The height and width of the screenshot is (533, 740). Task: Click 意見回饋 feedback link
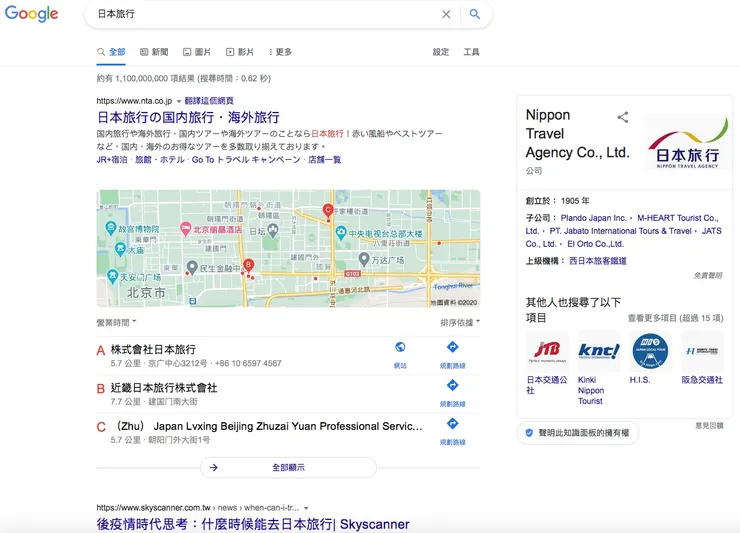click(709, 425)
